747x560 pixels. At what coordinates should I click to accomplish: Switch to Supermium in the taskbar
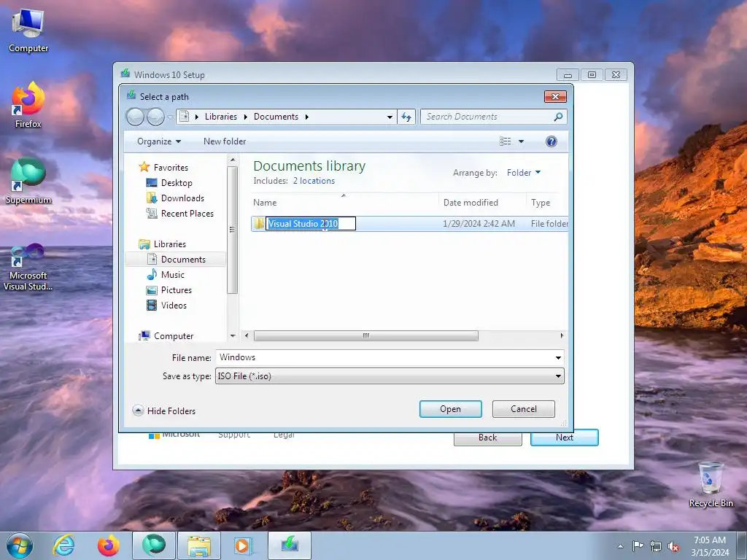point(154,545)
